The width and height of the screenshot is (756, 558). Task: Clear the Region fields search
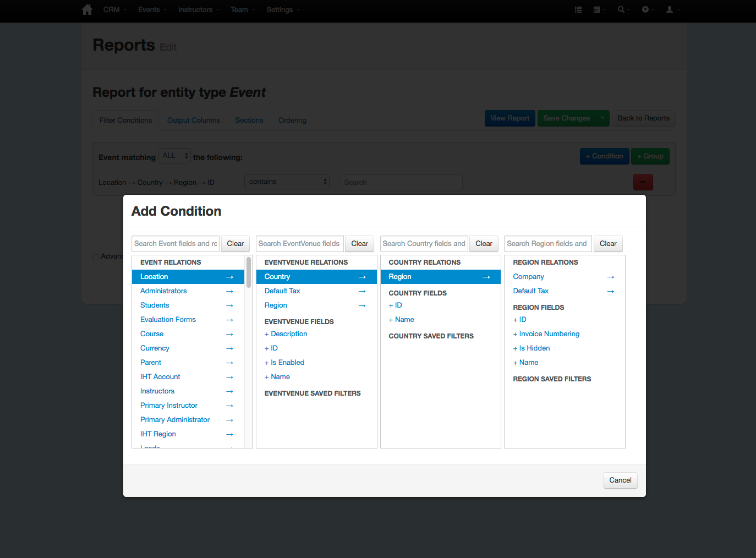pyautogui.click(x=608, y=244)
